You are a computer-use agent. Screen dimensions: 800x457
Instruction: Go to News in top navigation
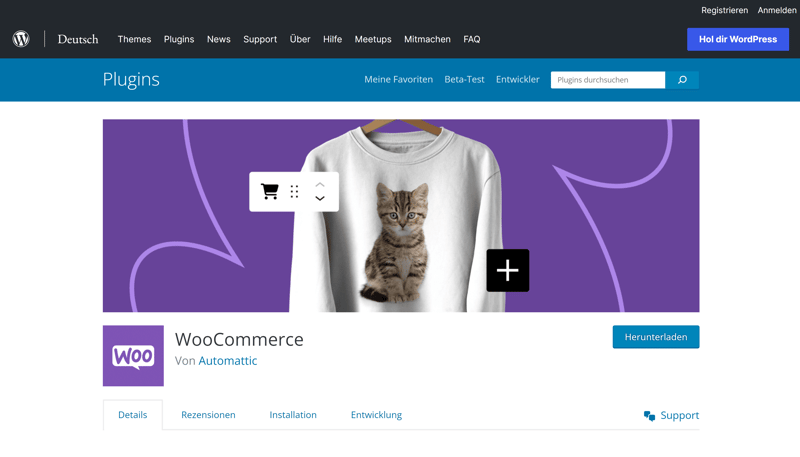pyautogui.click(x=218, y=39)
